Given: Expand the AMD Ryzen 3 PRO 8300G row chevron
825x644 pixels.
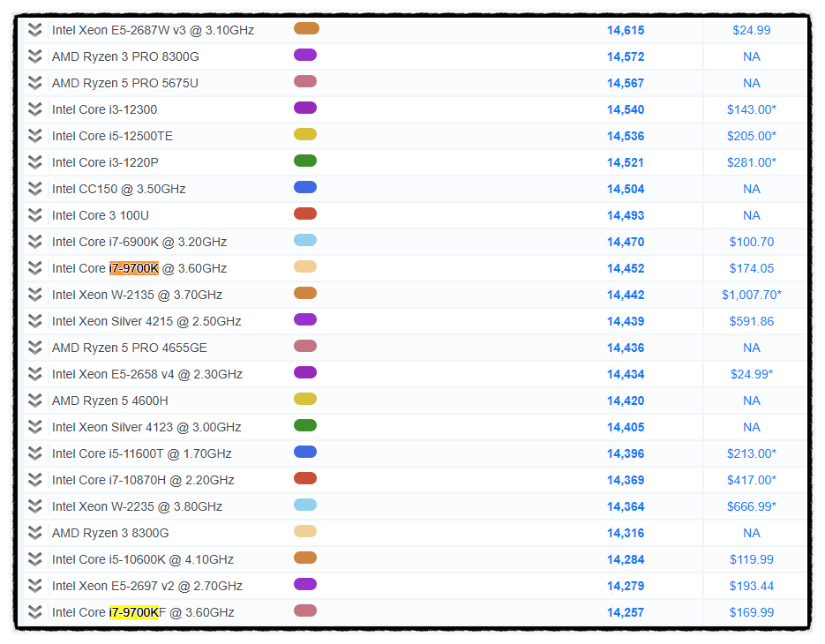Looking at the screenshot, I should 34,56.
